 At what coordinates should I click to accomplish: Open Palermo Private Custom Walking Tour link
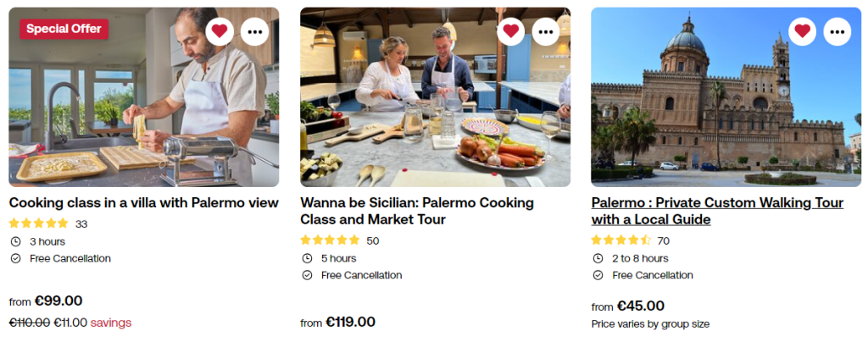pyautogui.click(x=717, y=212)
